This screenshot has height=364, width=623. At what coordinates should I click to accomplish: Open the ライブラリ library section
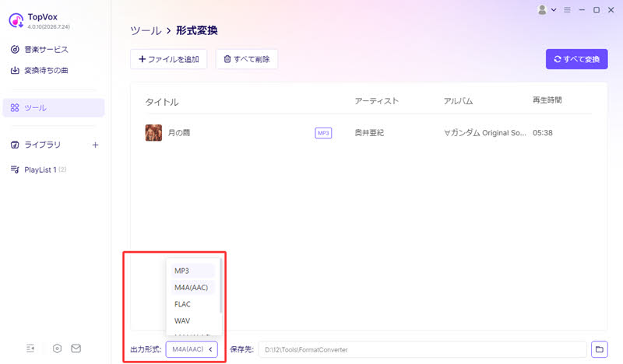point(43,145)
